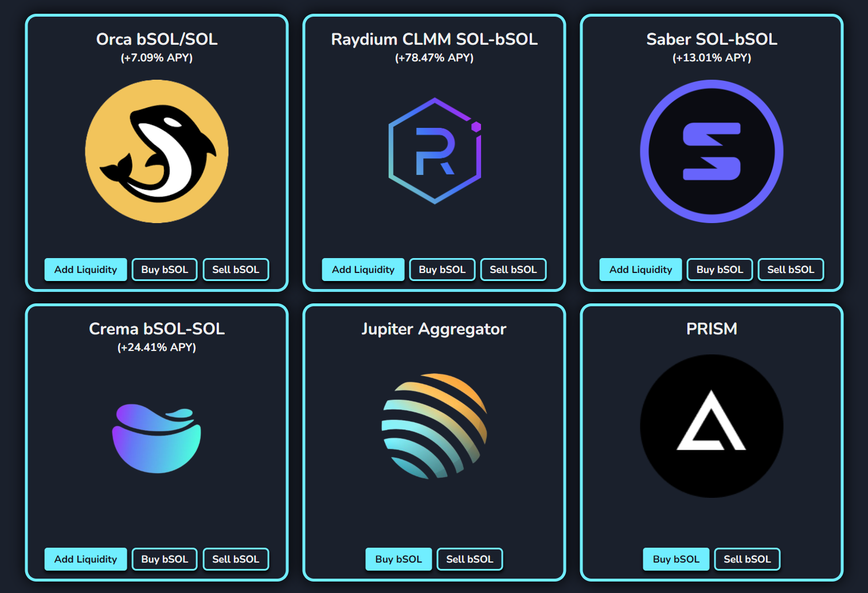Viewport: 868px width, 593px height.
Task: Select the Saber SOL-bSOL title
Action: point(711,39)
